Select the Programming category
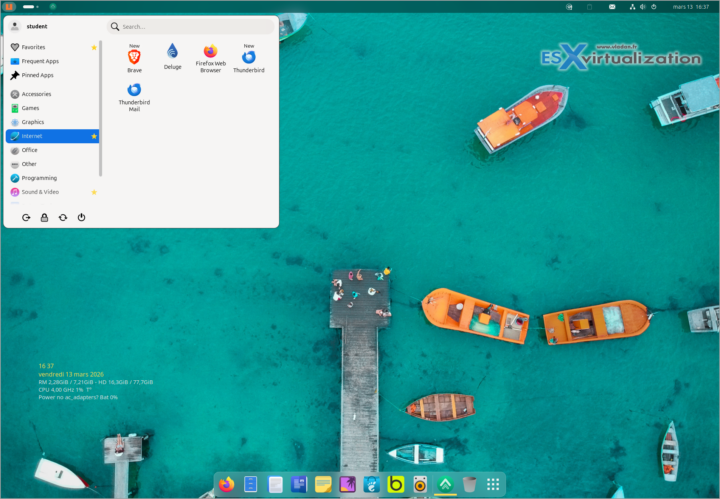 39,178
